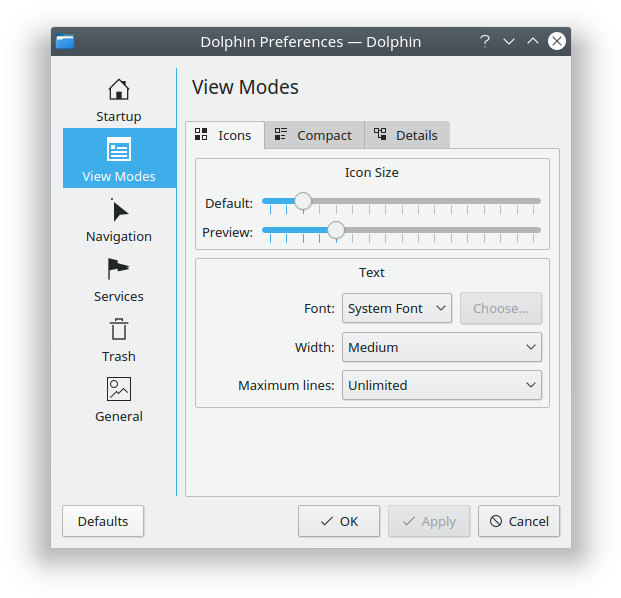Switch to the Icons tab
The width and height of the screenshot is (621, 598).
tap(224, 135)
